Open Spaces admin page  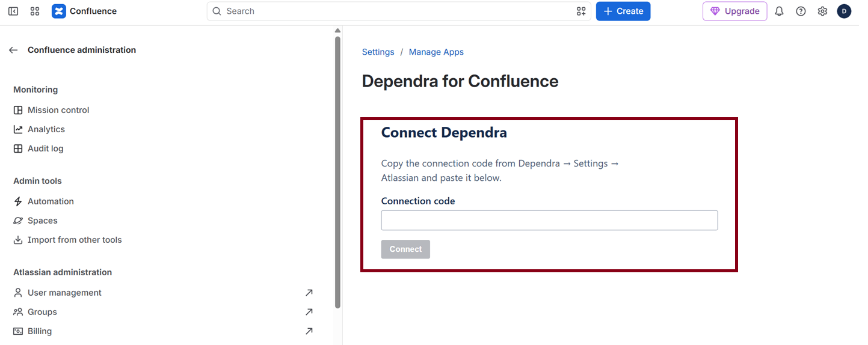pos(43,221)
